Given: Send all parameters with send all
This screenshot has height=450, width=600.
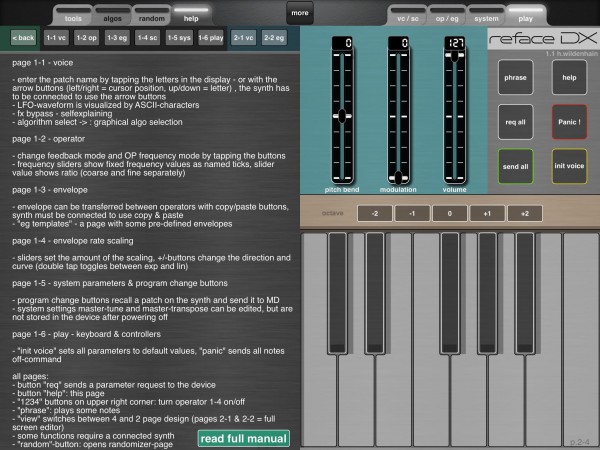Looking at the screenshot, I should coord(515,166).
